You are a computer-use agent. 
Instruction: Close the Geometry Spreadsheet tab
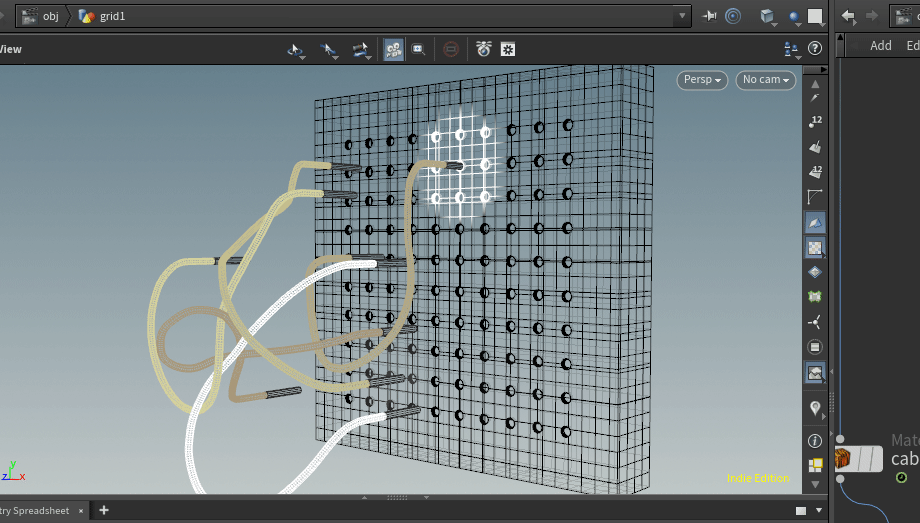tap(81, 511)
